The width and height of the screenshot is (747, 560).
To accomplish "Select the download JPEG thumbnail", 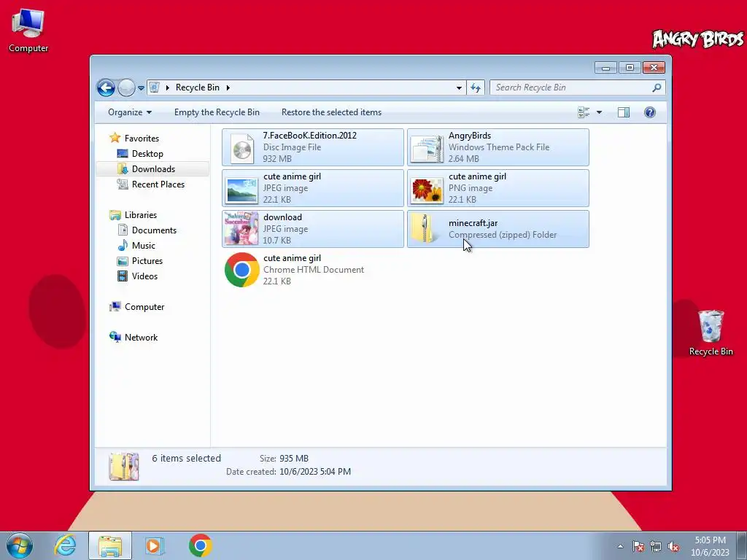I will point(241,228).
